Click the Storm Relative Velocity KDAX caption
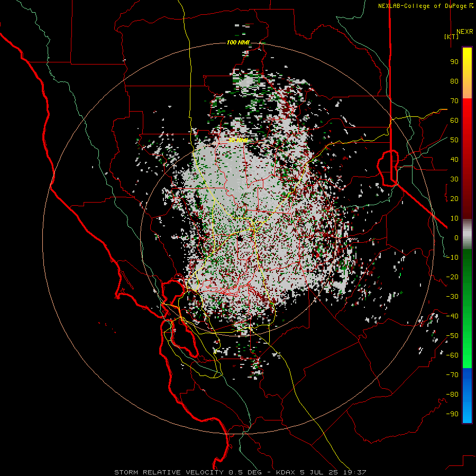 [x=241, y=472]
